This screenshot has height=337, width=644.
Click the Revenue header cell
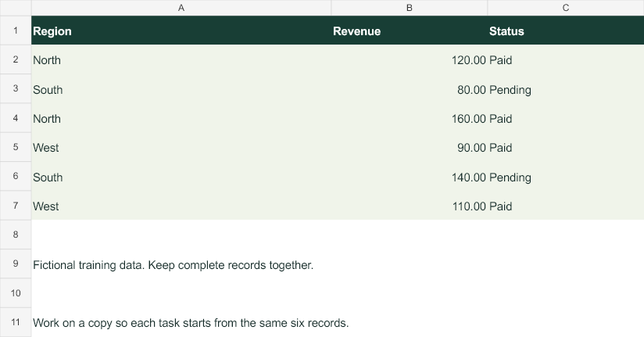click(x=409, y=30)
